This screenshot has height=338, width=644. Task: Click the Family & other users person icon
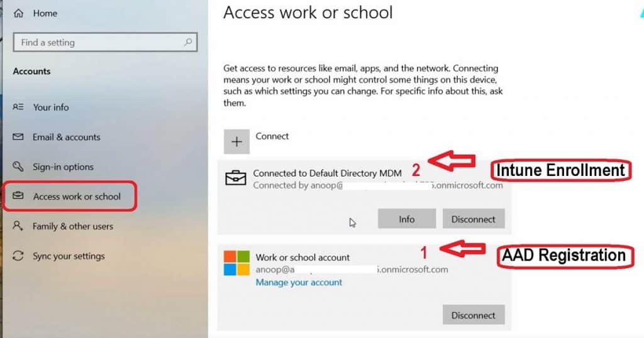[x=18, y=226]
